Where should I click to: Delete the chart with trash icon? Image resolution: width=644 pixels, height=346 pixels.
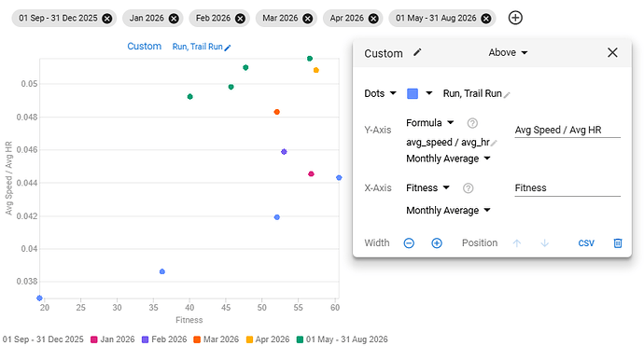(x=618, y=243)
